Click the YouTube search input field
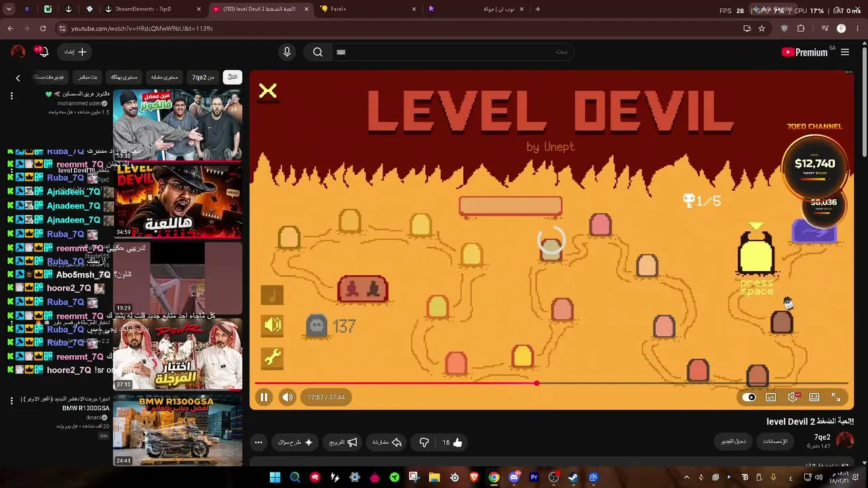This screenshot has width=868, height=488. (452, 52)
